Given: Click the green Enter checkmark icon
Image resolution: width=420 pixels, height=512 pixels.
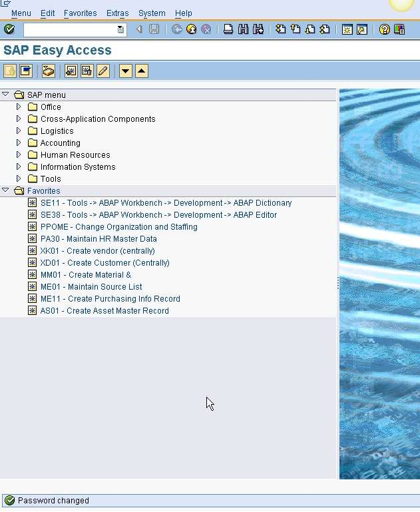Looking at the screenshot, I should coord(9,29).
